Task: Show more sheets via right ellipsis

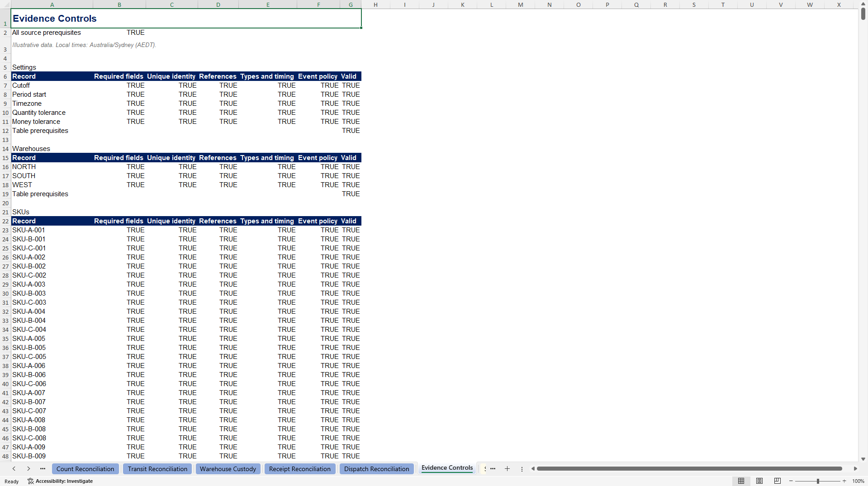Action: click(x=493, y=469)
